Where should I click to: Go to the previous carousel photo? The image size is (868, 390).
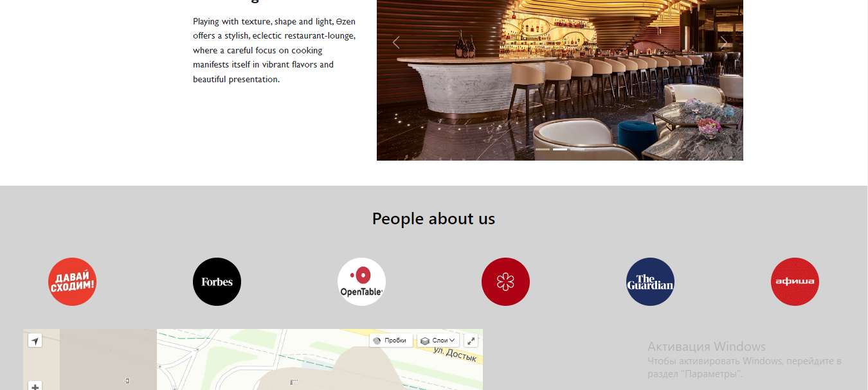[x=396, y=42]
